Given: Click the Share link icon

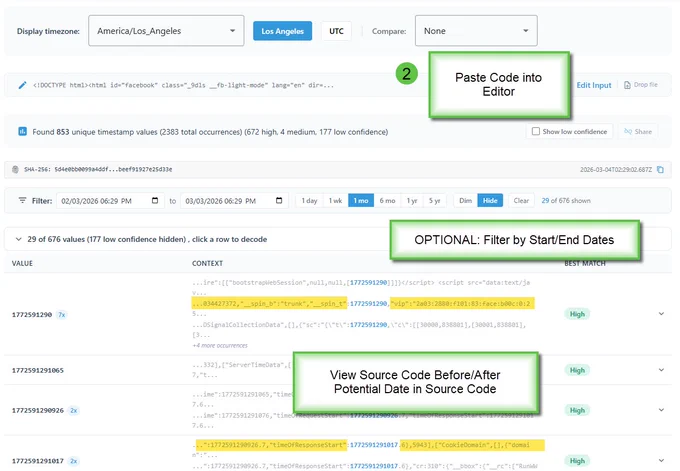Looking at the screenshot, I should tap(628, 131).
